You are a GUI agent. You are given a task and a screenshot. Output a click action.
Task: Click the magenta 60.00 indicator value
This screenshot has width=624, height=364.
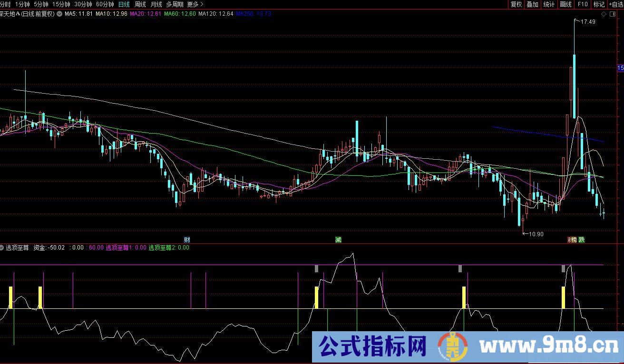click(x=96, y=248)
